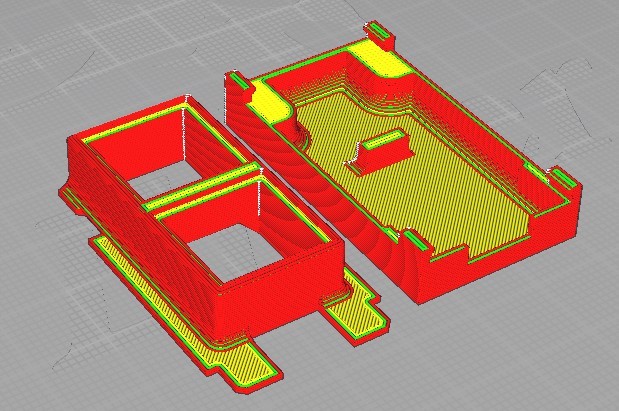This screenshot has height=411, width=619.
Task: Click the green clip on the base's top-left post
Action: click(x=237, y=79)
